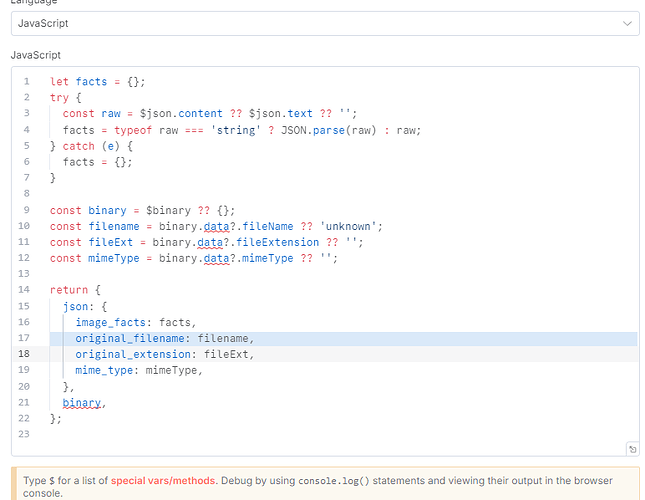Click line number 1 in the gutter
Screen dimensions: 645x500
pyautogui.click(x=26, y=81)
